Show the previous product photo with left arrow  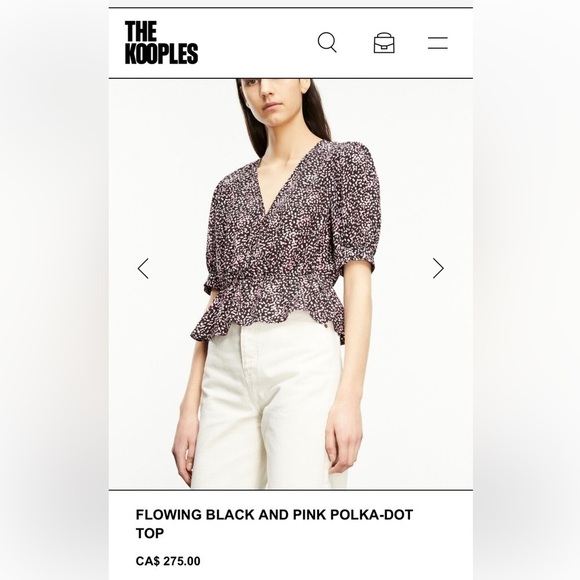pyautogui.click(x=143, y=268)
